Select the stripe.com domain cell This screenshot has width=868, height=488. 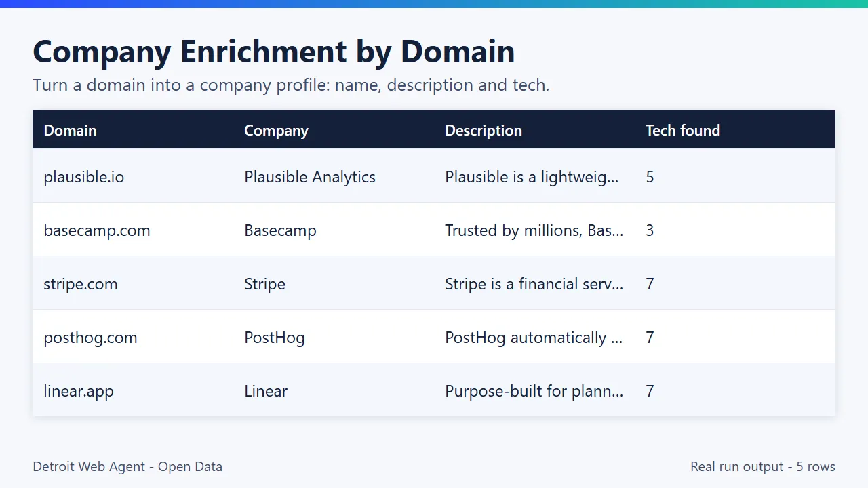(81, 284)
